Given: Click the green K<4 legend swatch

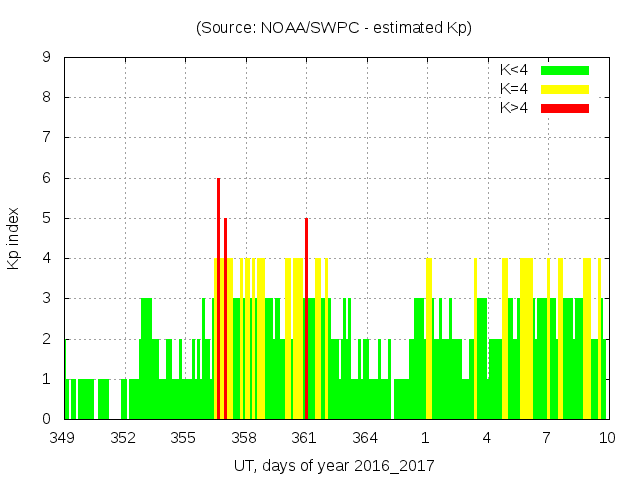Looking at the screenshot, I should click(x=565, y=70).
